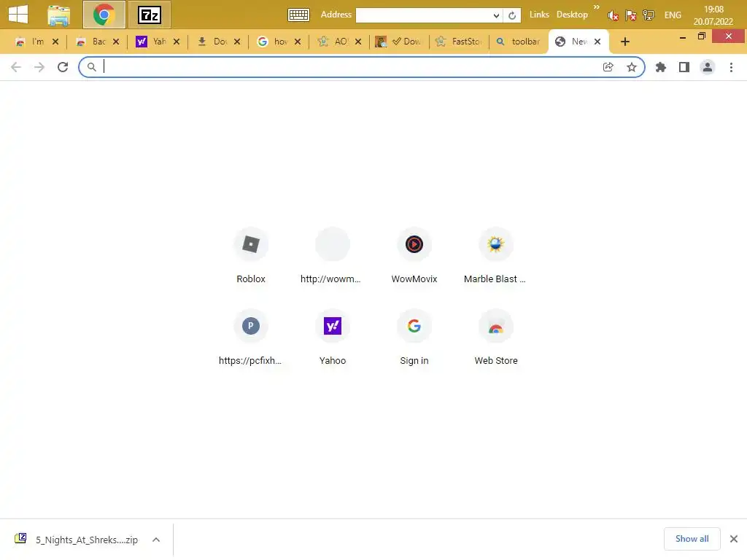Switch to the checkmark "Dow" tab
The width and height of the screenshot is (747, 560).
pos(399,42)
